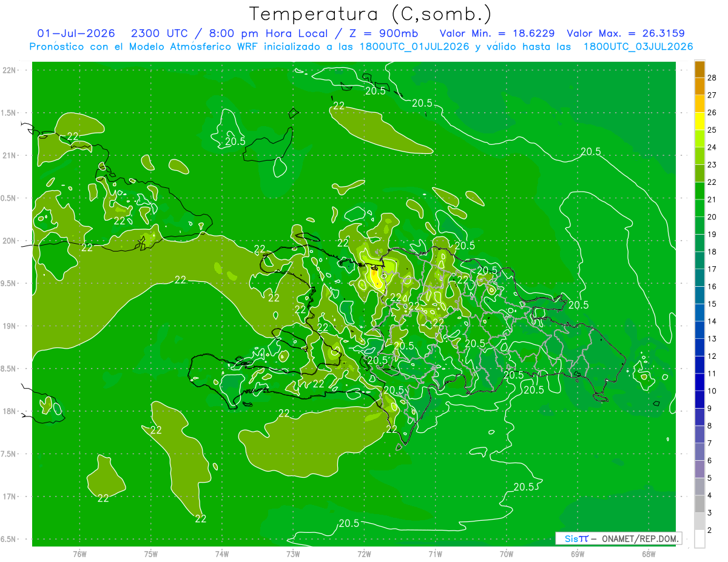728x562 pixels.
Task: Click the 12 label on the color scale
Action: [712, 356]
